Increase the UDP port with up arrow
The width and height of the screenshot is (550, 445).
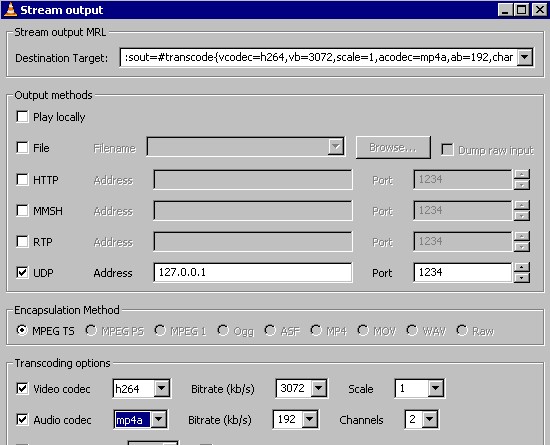click(522, 268)
